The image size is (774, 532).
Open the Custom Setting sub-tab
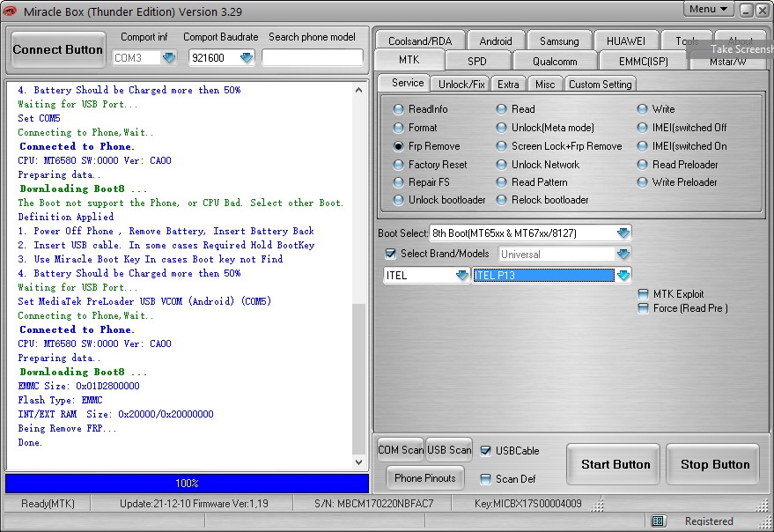click(x=600, y=84)
